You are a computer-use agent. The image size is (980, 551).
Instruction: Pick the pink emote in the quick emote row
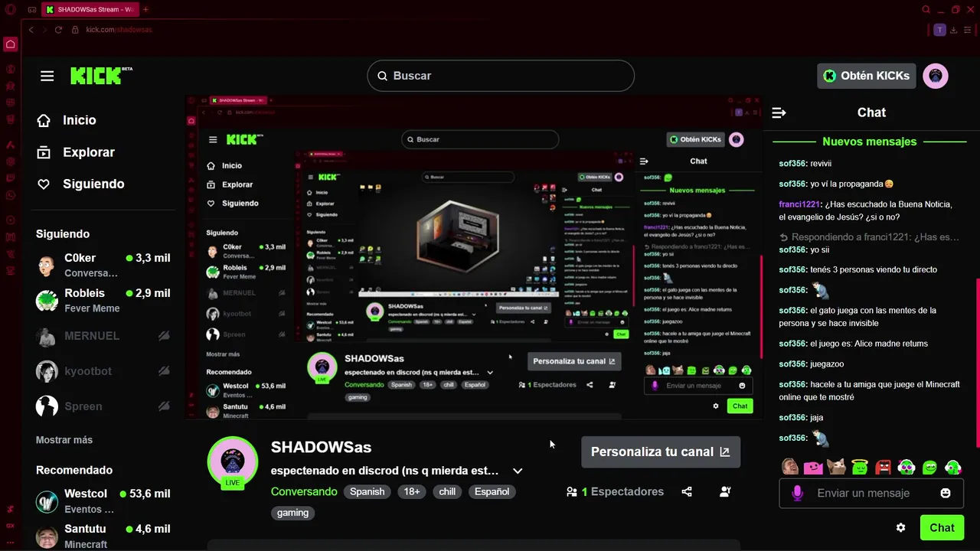point(813,467)
